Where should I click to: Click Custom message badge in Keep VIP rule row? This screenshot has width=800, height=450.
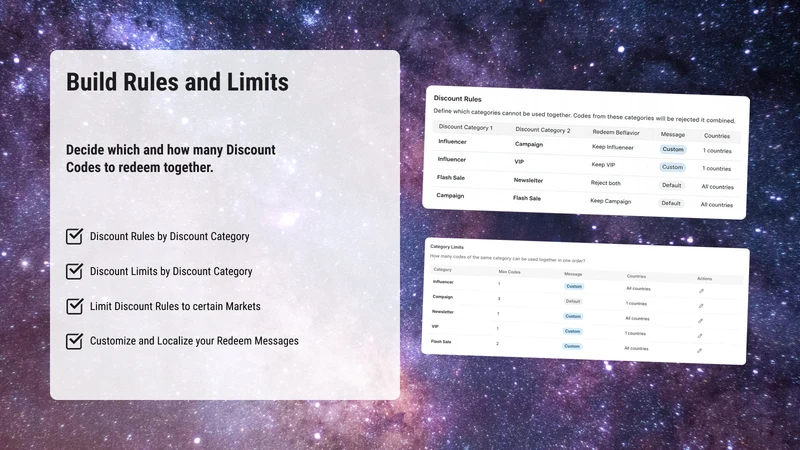point(672,167)
